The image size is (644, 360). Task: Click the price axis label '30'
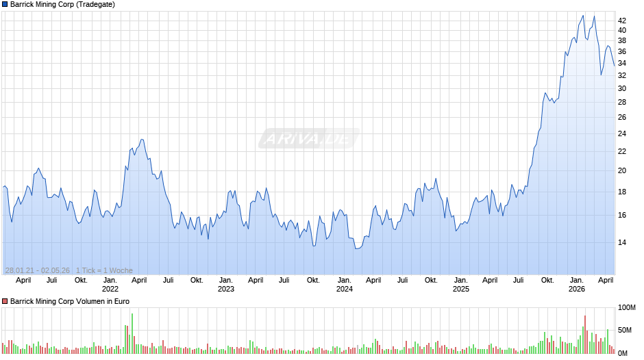coord(622,89)
